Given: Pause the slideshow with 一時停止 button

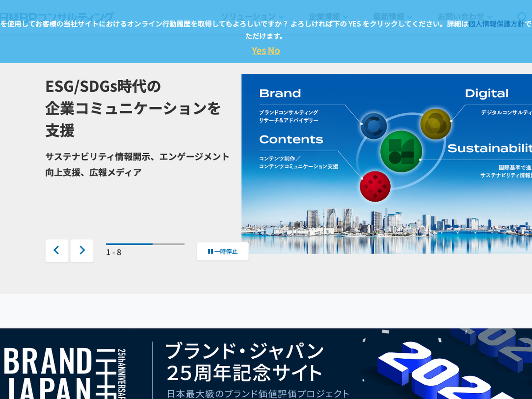Looking at the screenshot, I should tap(223, 251).
